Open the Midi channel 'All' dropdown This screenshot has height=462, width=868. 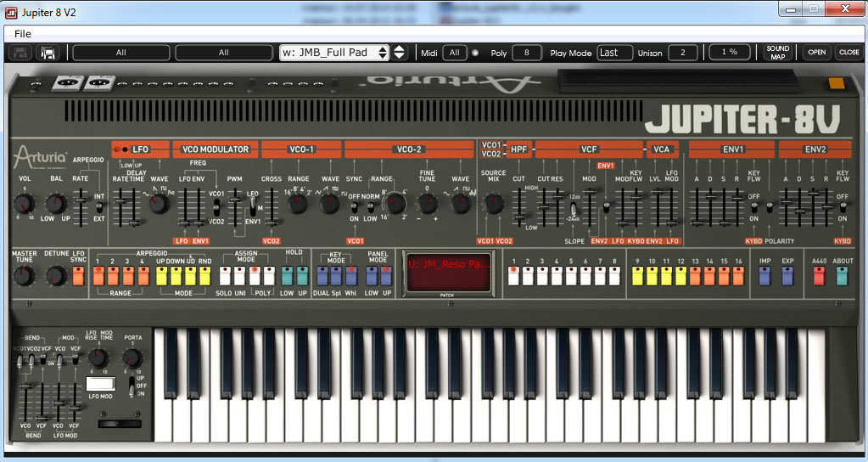tap(454, 53)
